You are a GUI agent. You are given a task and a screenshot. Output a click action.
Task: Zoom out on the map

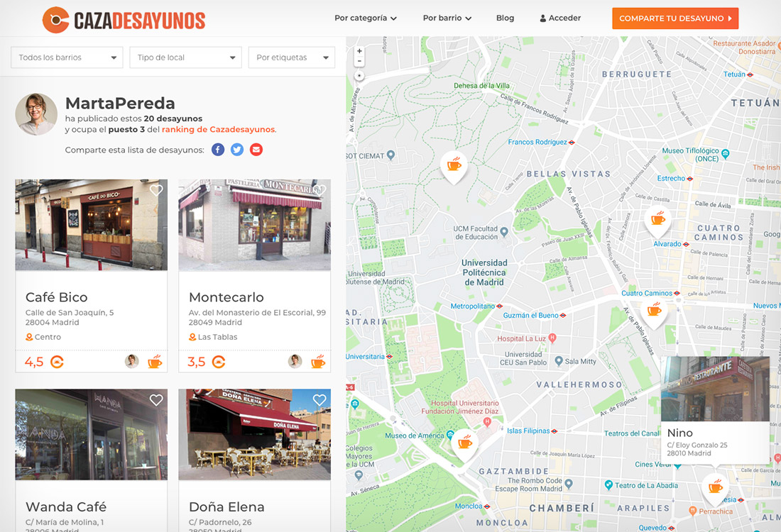point(359,62)
